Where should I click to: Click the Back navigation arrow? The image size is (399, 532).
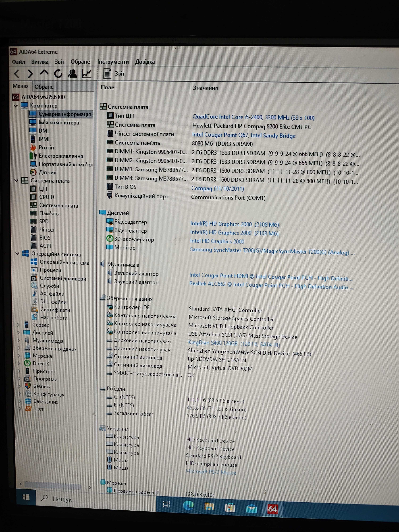[17, 74]
